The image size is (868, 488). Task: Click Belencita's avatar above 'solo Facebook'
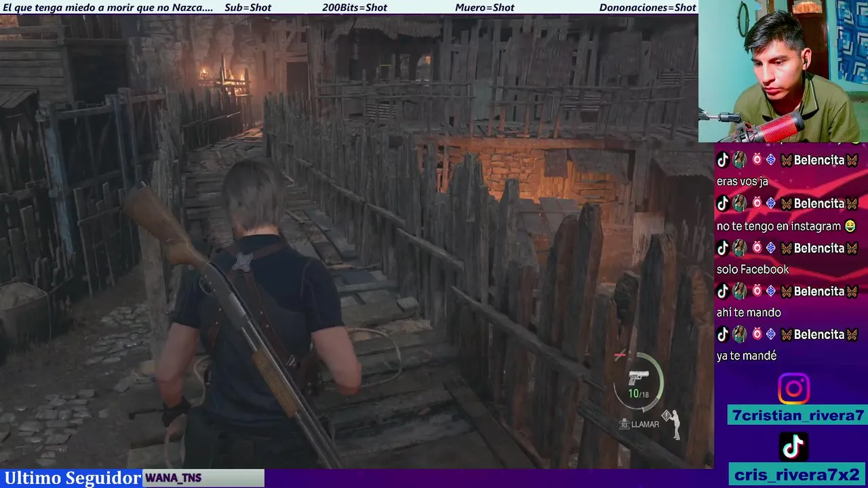739,248
